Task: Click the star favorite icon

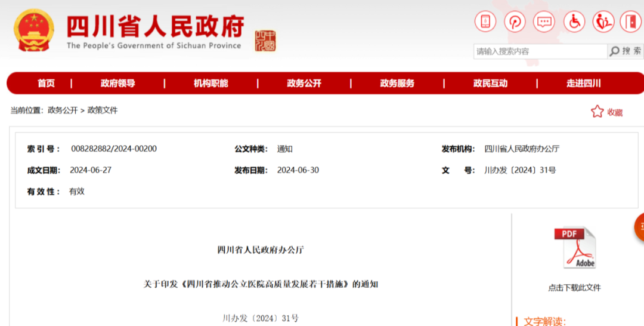Action: 597,112
